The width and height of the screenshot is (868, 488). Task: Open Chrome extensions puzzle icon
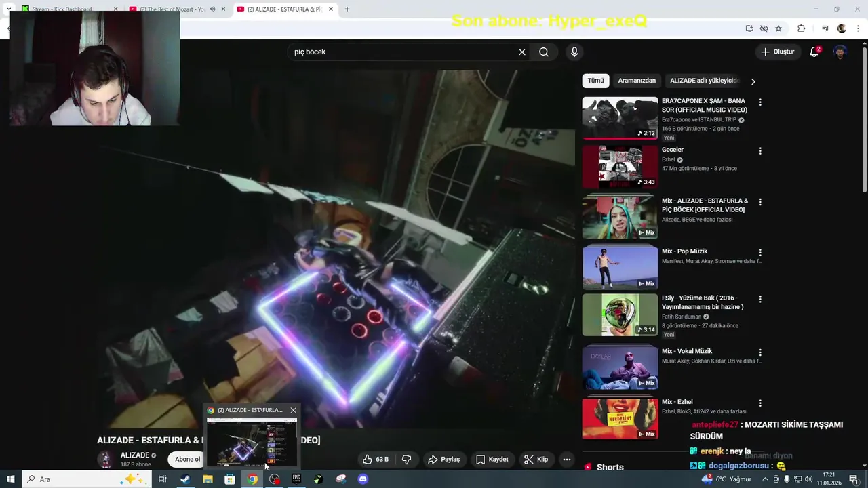801,28
